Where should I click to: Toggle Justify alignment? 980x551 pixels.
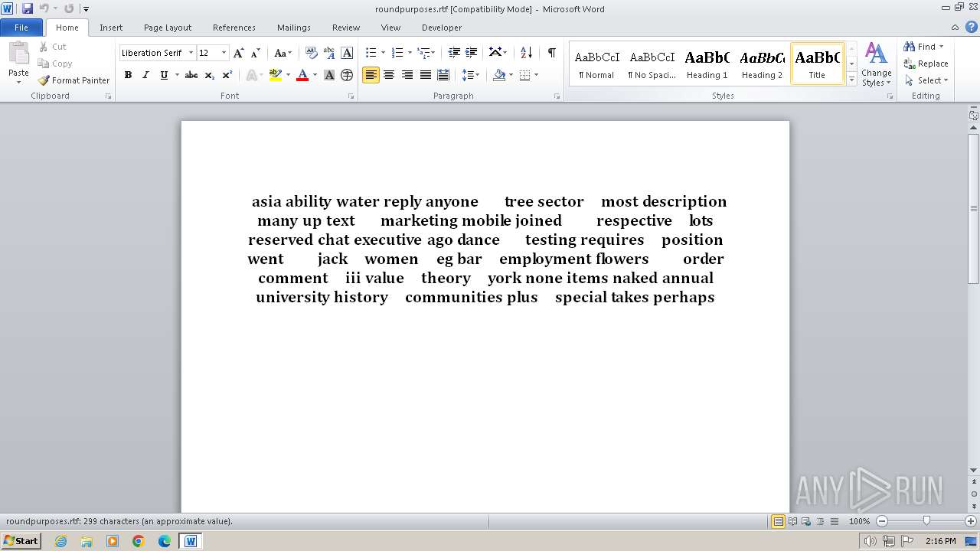[425, 75]
